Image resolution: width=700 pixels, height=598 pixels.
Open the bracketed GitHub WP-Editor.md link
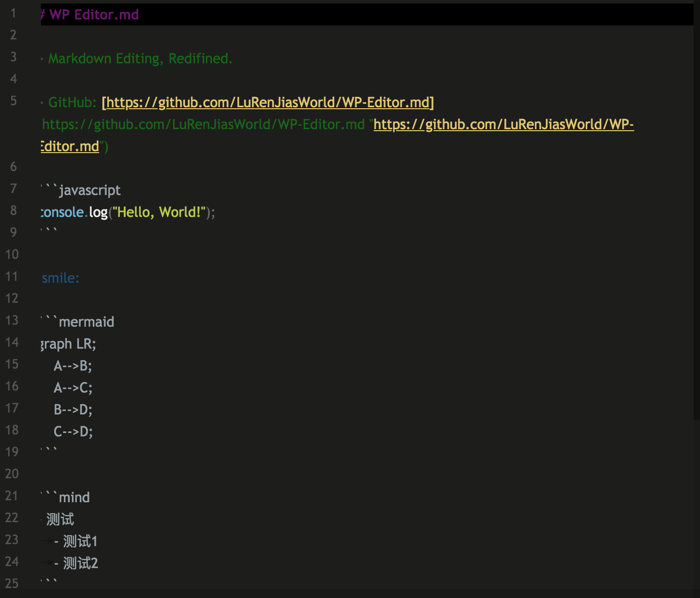(x=268, y=102)
